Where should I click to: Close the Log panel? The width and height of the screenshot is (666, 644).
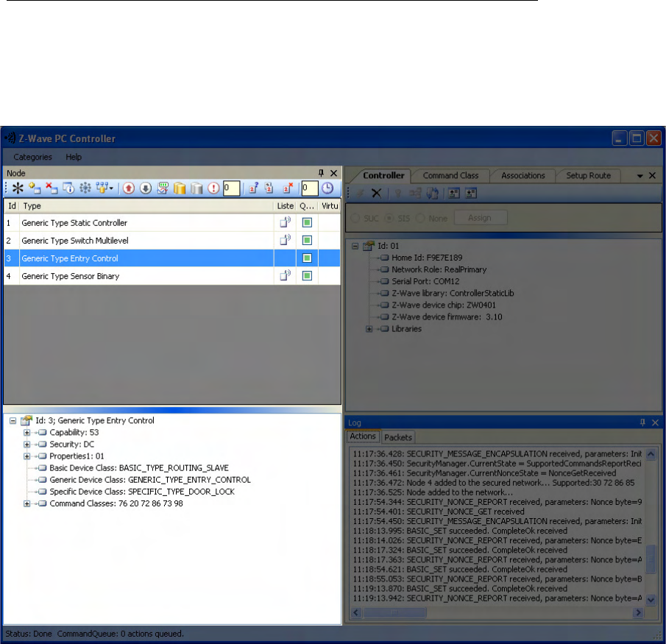pyautogui.click(x=655, y=422)
